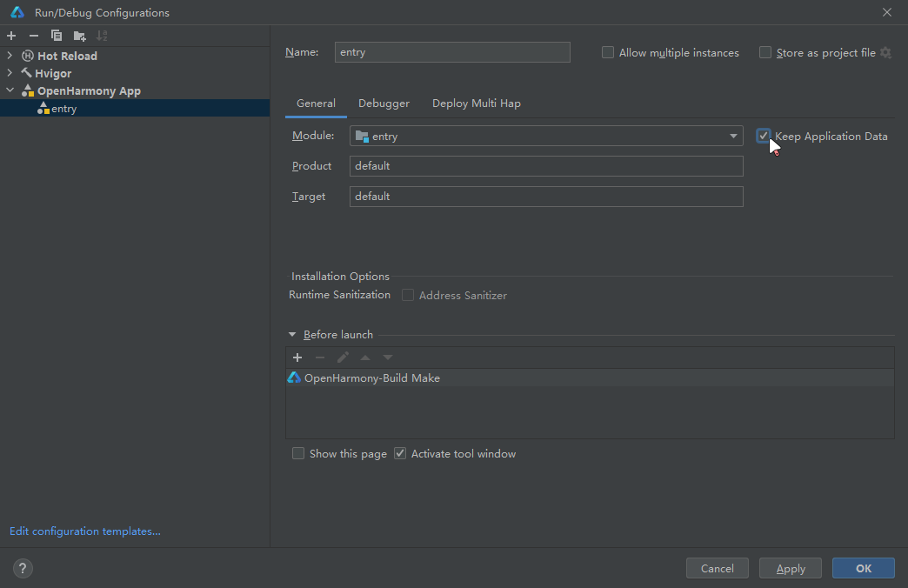Viewport: 908px width, 588px height.
Task: Click the Installation Options section label
Action: (341, 277)
